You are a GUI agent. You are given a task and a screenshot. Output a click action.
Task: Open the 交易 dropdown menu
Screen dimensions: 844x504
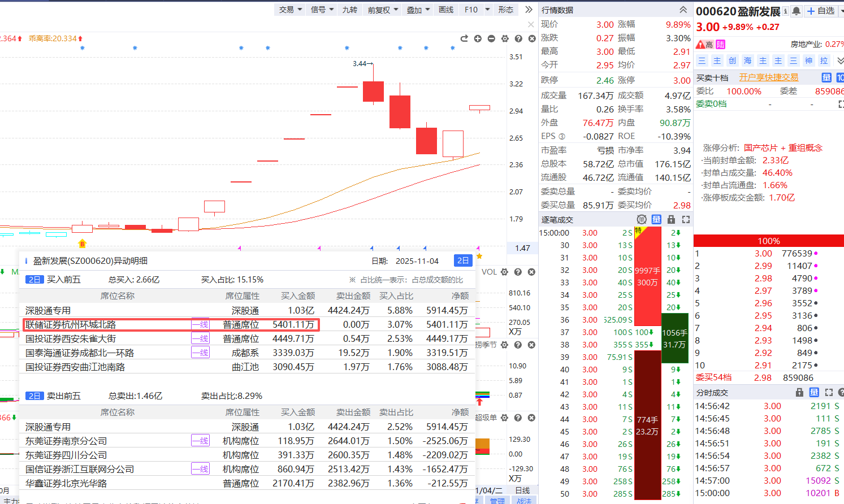click(290, 10)
